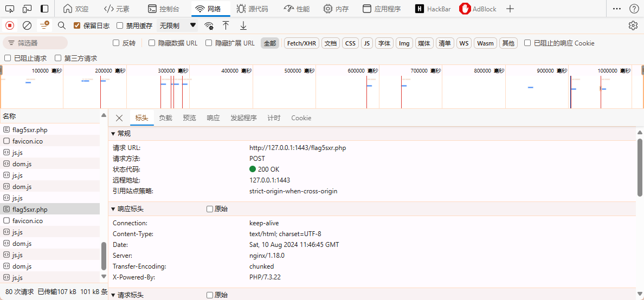Collapse the 常规 section
Viewport: 644px width, 300px height.
click(x=113, y=134)
